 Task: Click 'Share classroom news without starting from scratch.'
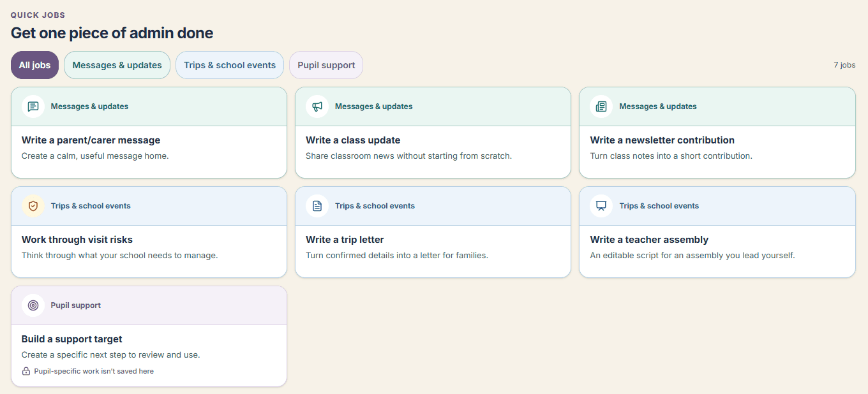(x=408, y=156)
